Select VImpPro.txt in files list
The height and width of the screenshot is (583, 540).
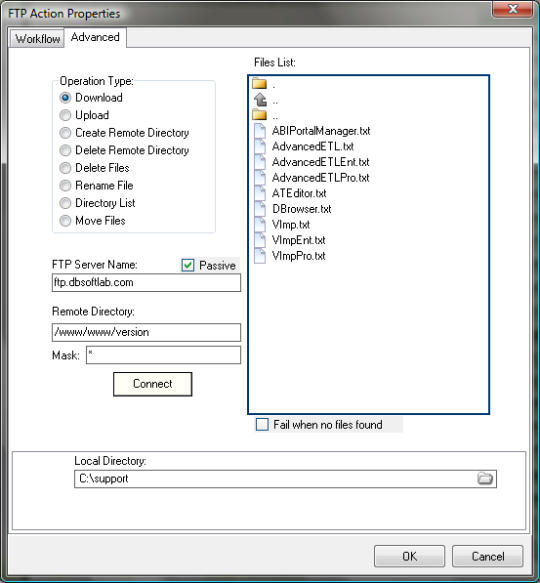(299, 256)
